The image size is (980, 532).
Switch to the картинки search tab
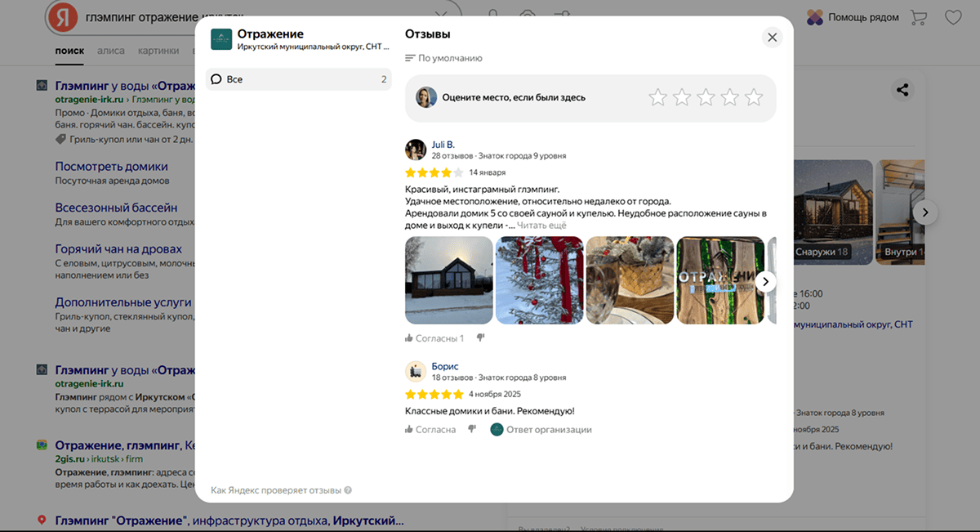(158, 50)
